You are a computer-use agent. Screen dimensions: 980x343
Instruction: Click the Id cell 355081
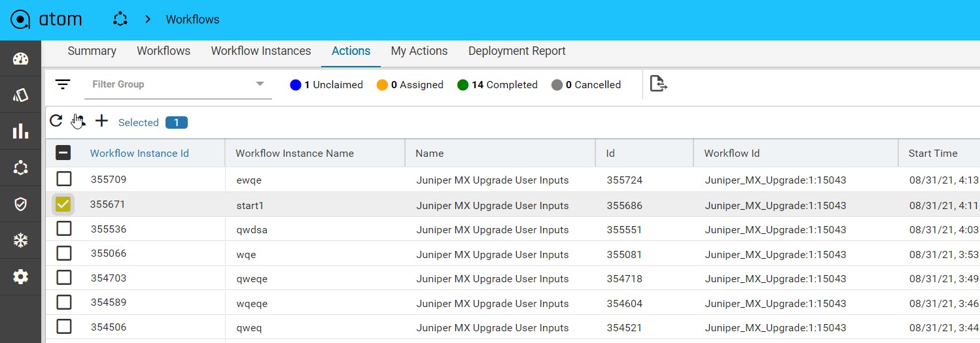[x=624, y=255]
